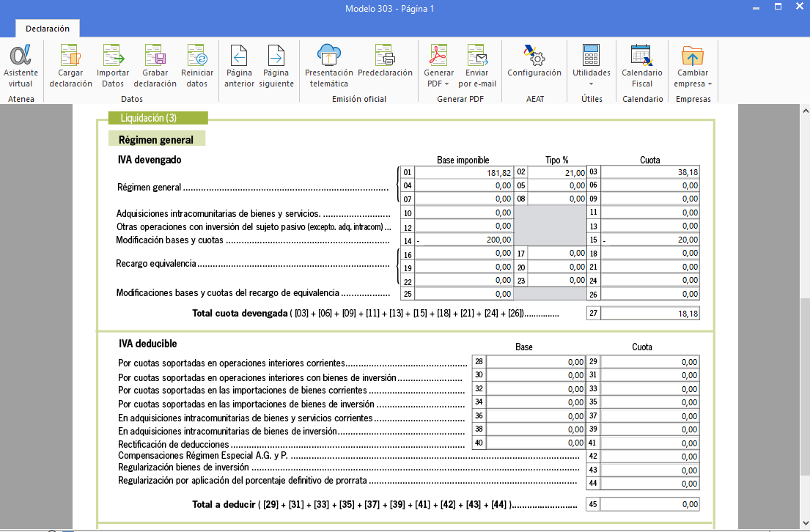
Task: Click prorrata regularización field 44
Action: click(x=650, y=484)
